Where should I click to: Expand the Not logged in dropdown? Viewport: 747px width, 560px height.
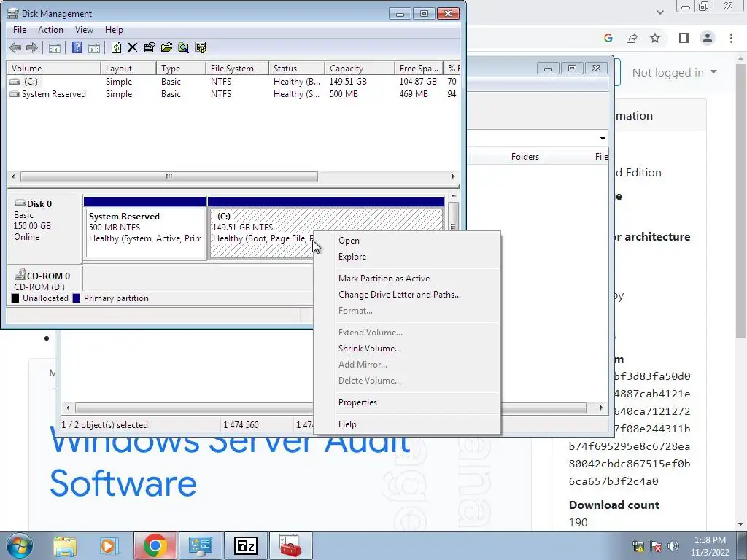coord(674,72)
